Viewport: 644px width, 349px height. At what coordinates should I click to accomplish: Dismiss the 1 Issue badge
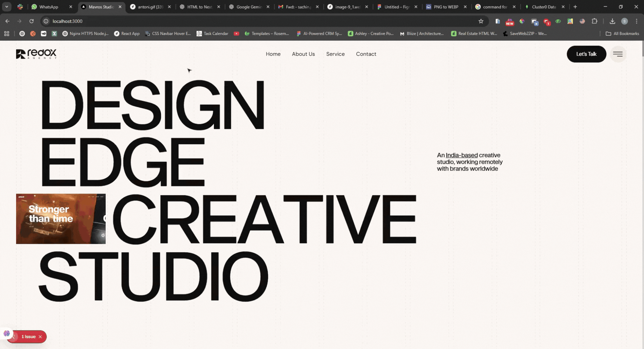tap(40, 337)
